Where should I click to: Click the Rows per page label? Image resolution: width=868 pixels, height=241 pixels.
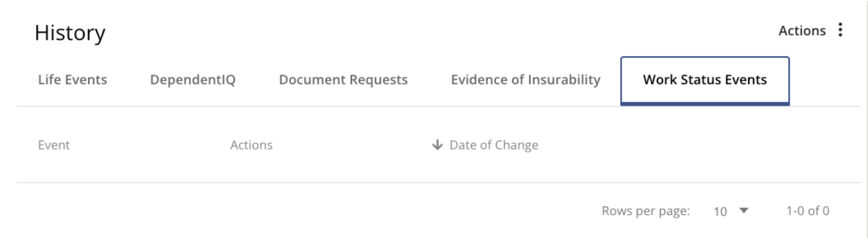coord(646,211)
